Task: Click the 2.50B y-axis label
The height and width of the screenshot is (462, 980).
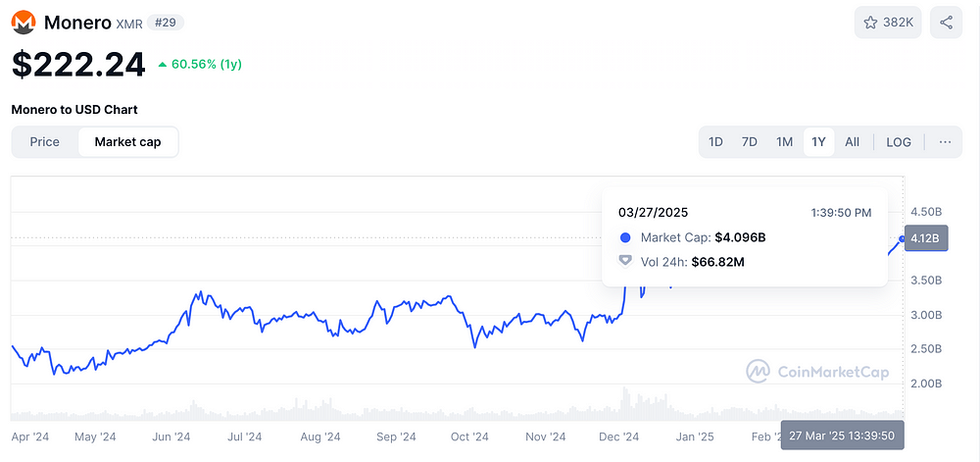Action: pyautogui.click(x=926, y=349)
